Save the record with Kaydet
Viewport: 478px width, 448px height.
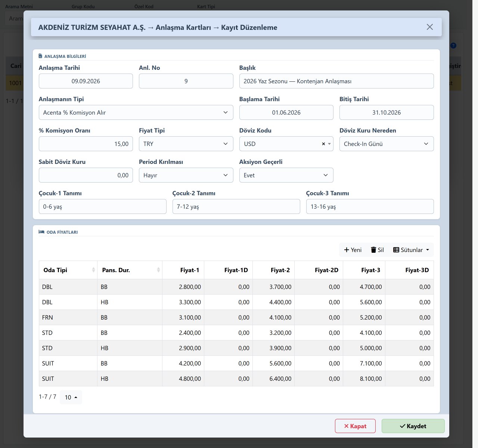pyautogui.click(x=413, y=426)
